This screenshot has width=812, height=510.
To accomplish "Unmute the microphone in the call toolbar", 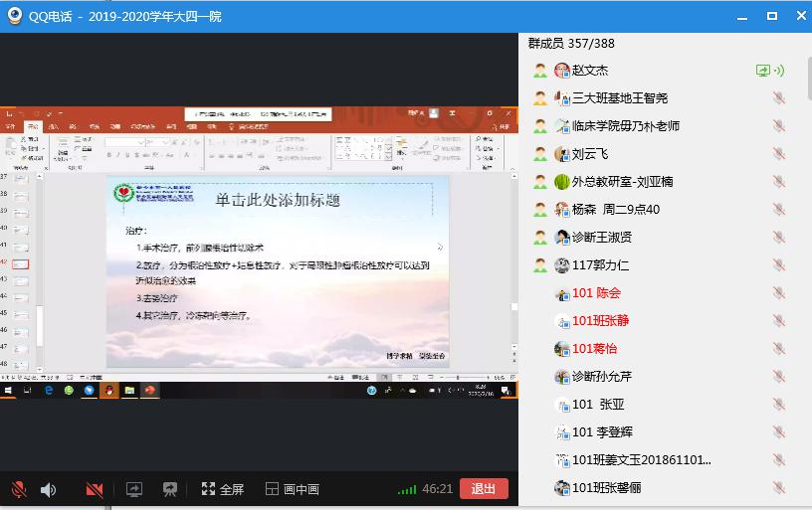I will coord(19,489).
